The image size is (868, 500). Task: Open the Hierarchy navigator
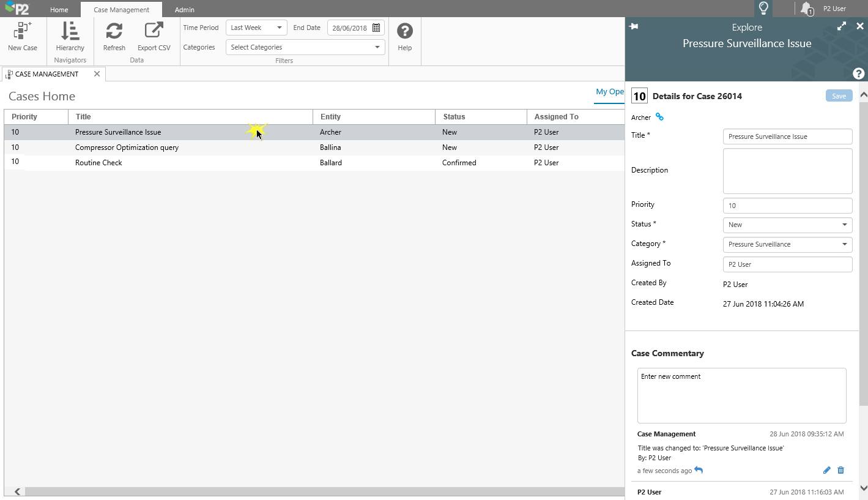point(70,32)
